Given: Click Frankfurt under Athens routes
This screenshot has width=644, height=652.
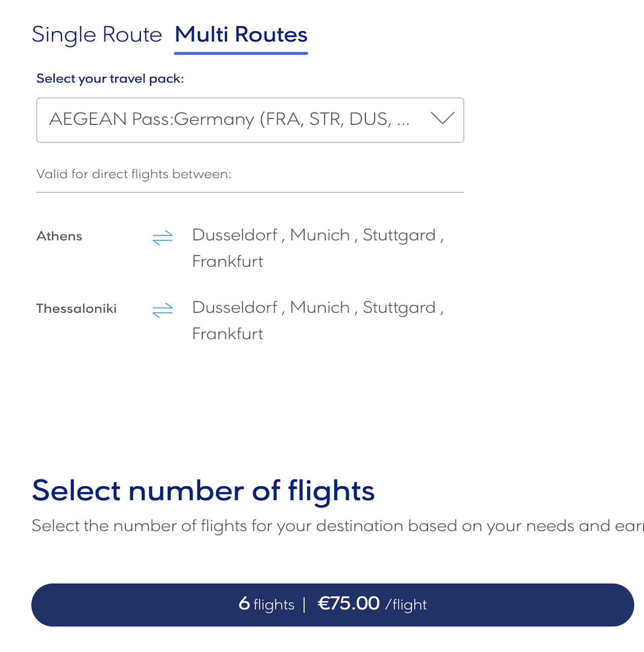Looking at the screenshot, I should pyautogui.click(x=228, y=261).
